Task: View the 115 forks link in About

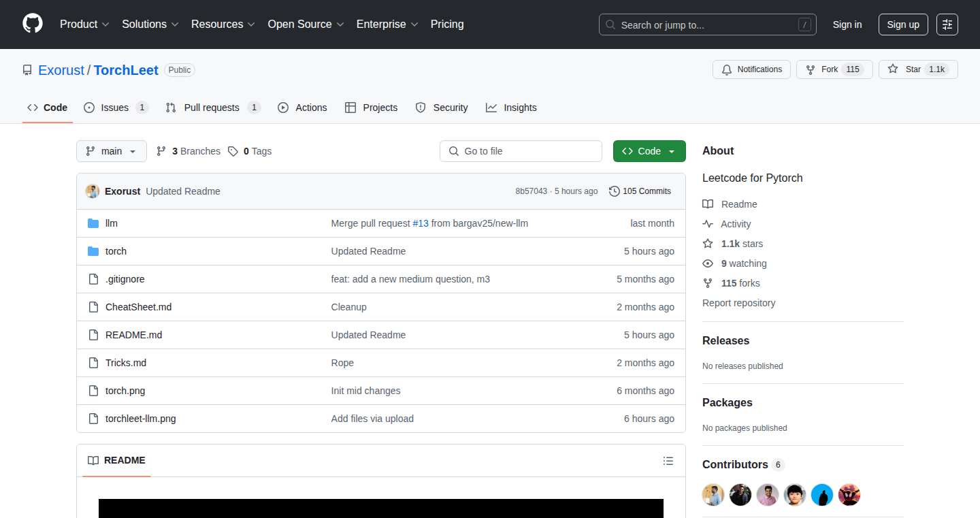Action: tap(732, 283)
